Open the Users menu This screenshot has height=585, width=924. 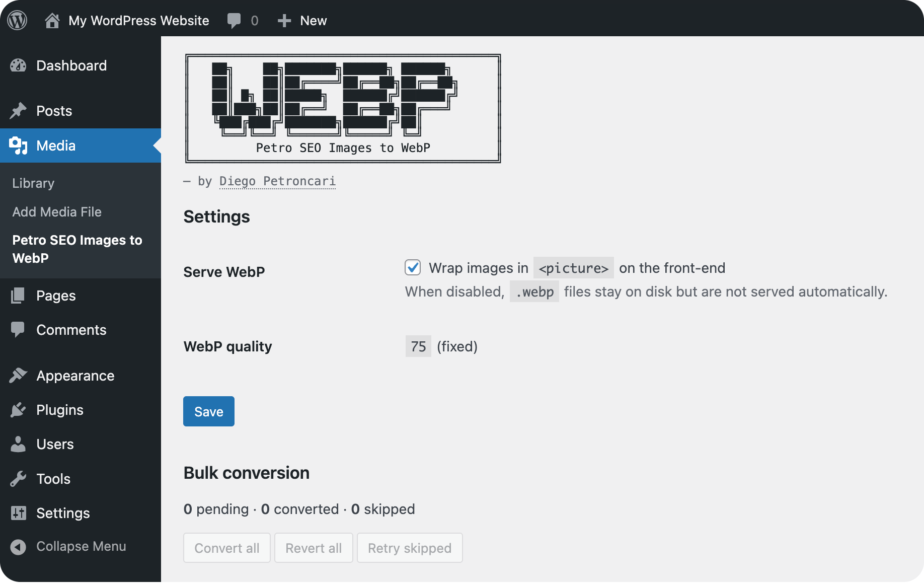55,444
